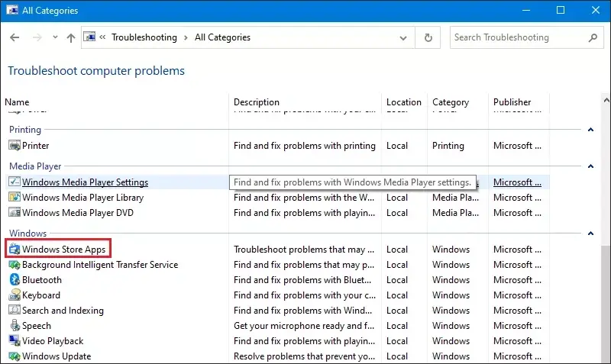Click the Video Playback icon
Viewport: 611px width, 364px height.
(15, 341)
